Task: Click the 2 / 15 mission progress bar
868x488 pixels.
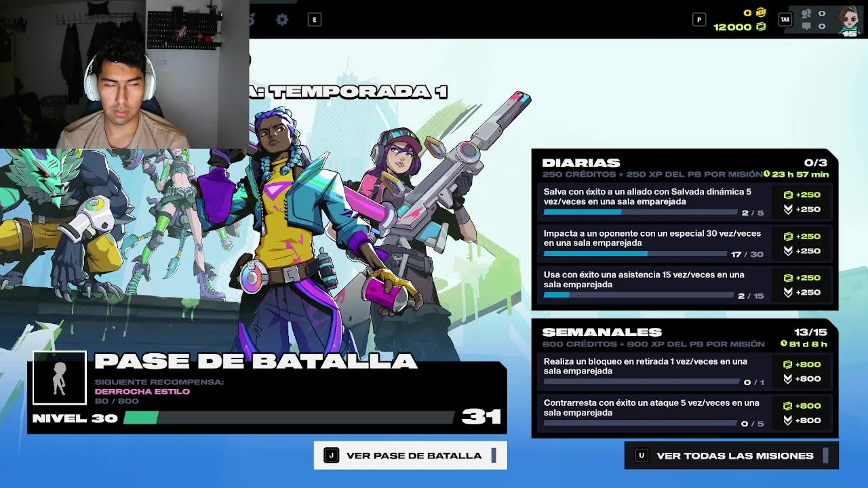Action: click(x=639, y=295)
